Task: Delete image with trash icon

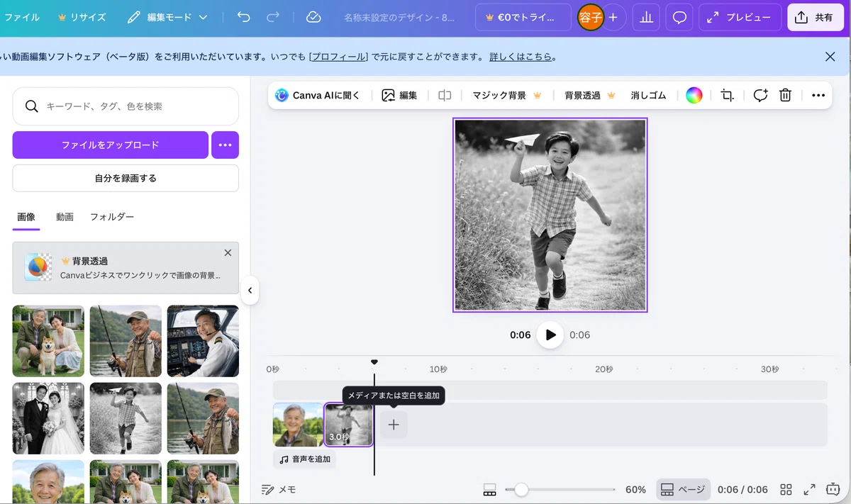Action: pos(785,95)
